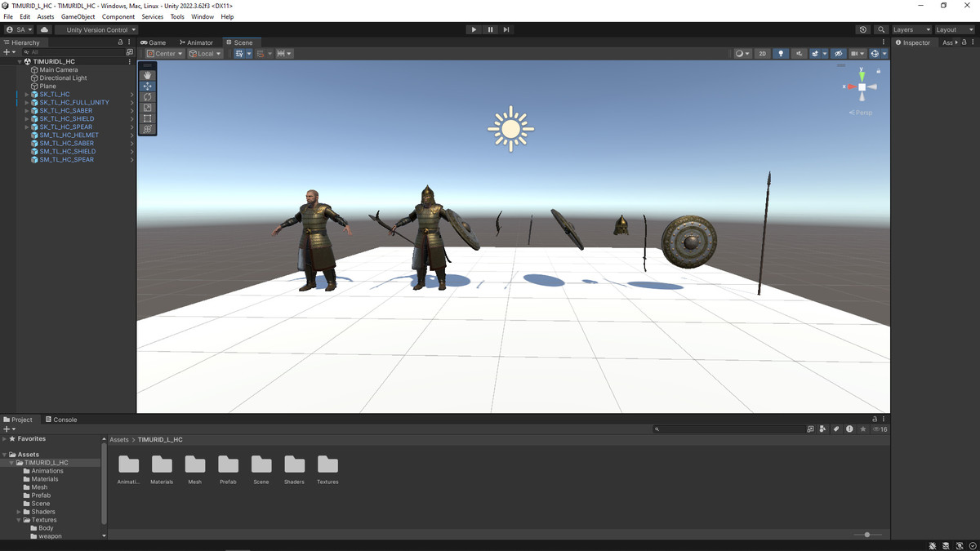The image size is (980, 551).
Task: Open the Center pivot mode dropdown
Action: (x=164, y=54)
